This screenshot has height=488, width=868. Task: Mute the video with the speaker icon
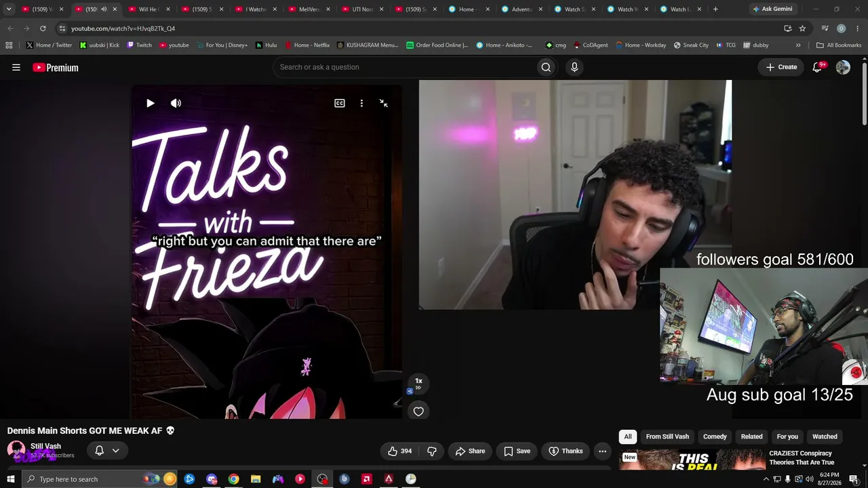[x=176, y=103]
